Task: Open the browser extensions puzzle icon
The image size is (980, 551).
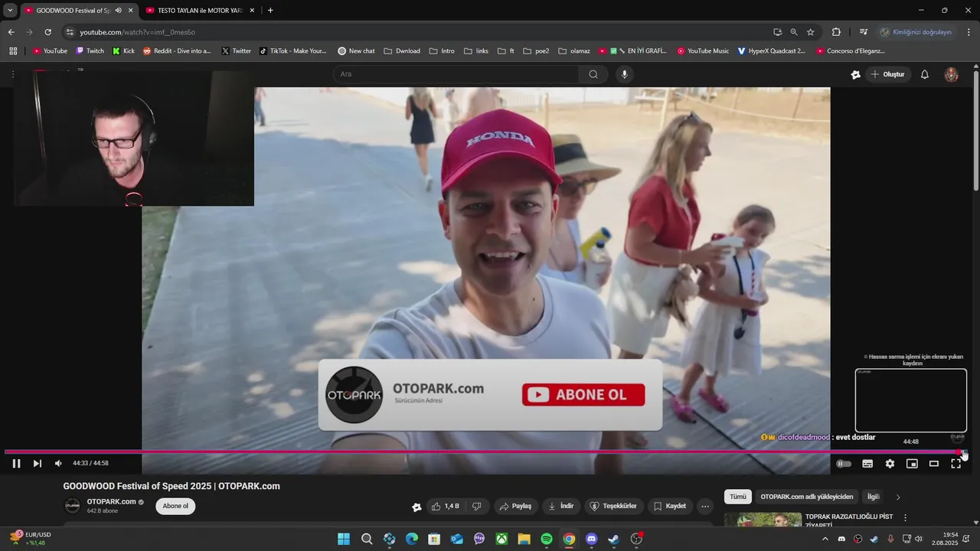Action: click(836, 32)
